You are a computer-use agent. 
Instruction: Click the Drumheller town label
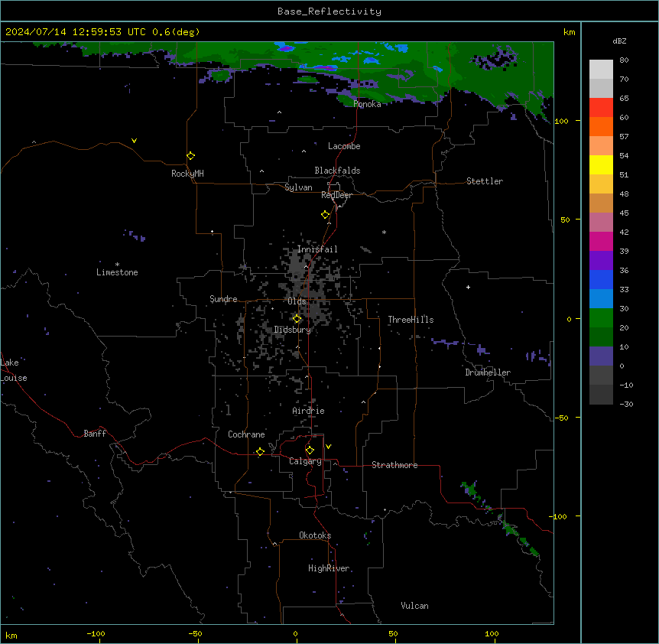point(488,372)
